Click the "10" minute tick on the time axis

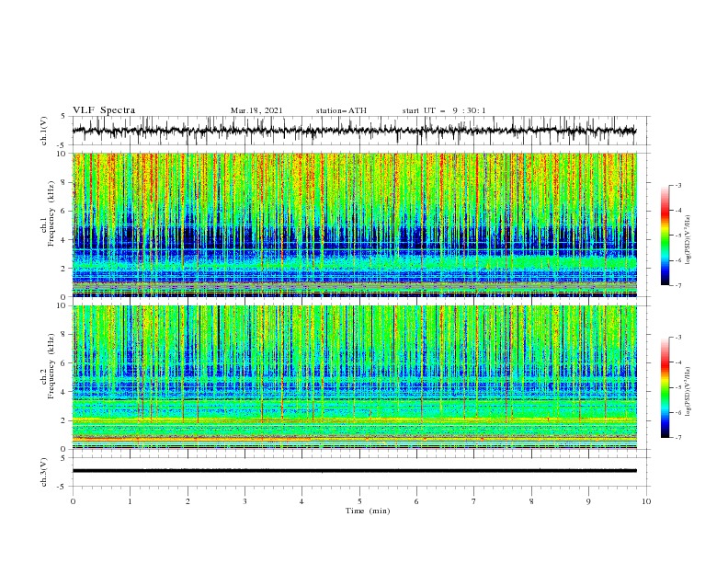click(x=646, y=501)
